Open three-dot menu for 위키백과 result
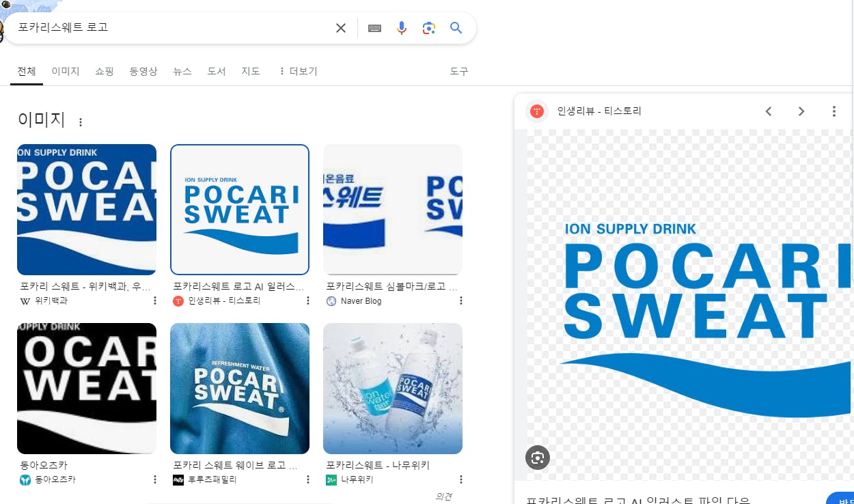The width and height of the screenshot is (854, 504). pyautogui.click(x=155, y=300)
